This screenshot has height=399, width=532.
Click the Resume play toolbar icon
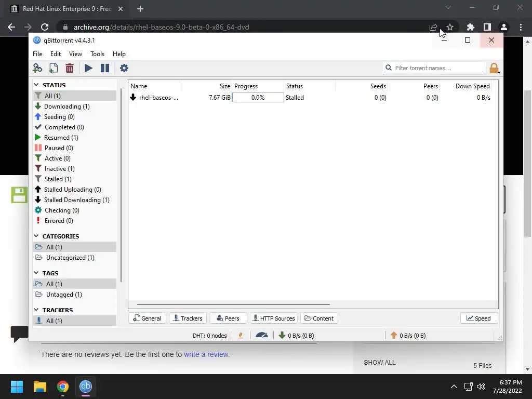pyautogui.click(x=88, y=68)
